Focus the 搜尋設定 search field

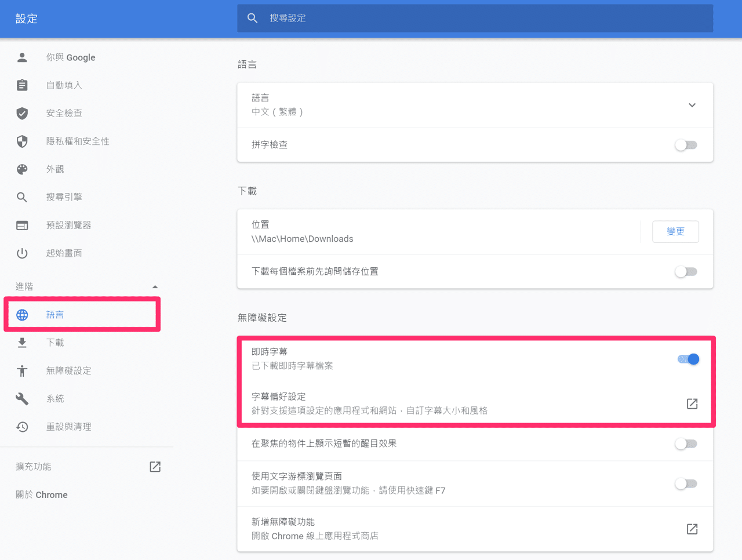point(475,18)
